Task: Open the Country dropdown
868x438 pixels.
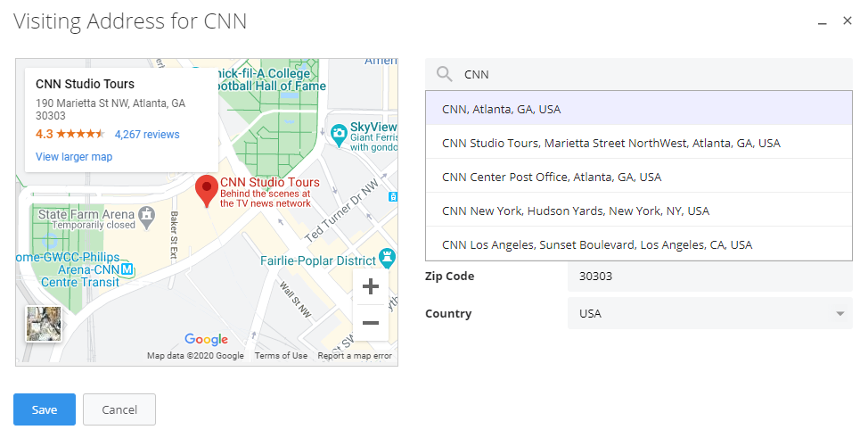Action: pos(709,313)
